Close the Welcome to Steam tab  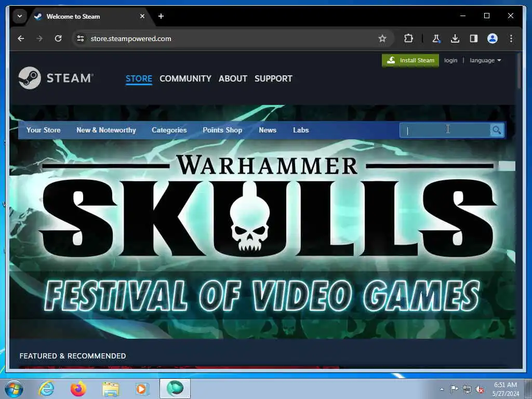(142, 16)
